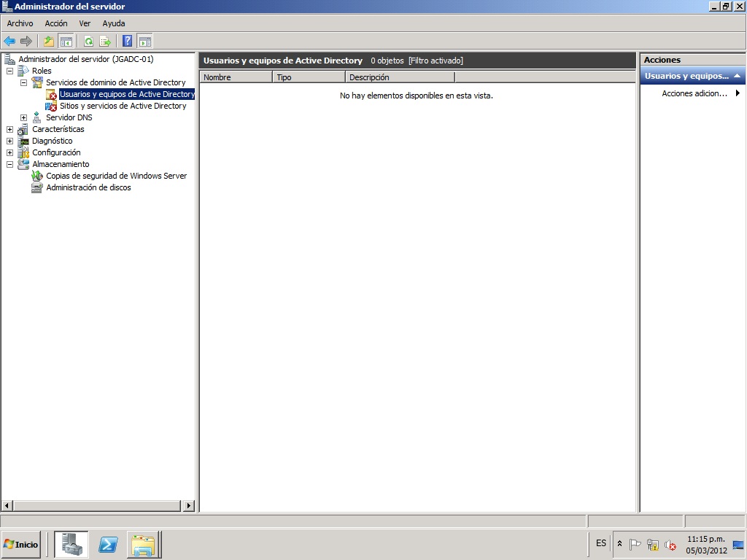Screen dimensions: 747x560
Task: Click the muted volume tray icon
Action: click(x=670, y=544)
